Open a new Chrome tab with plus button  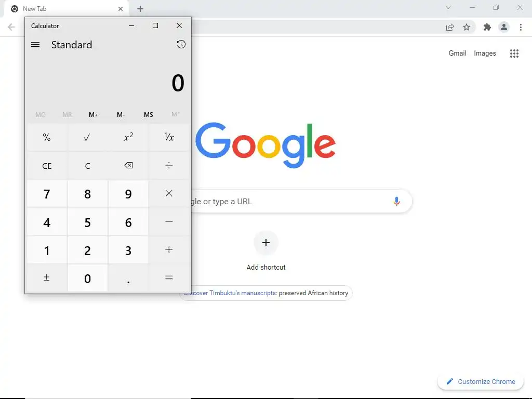[x=140, y=9]
